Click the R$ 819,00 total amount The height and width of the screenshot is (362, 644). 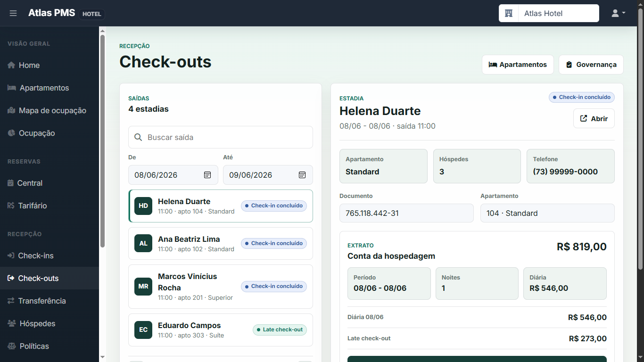(x=582, y=247)
